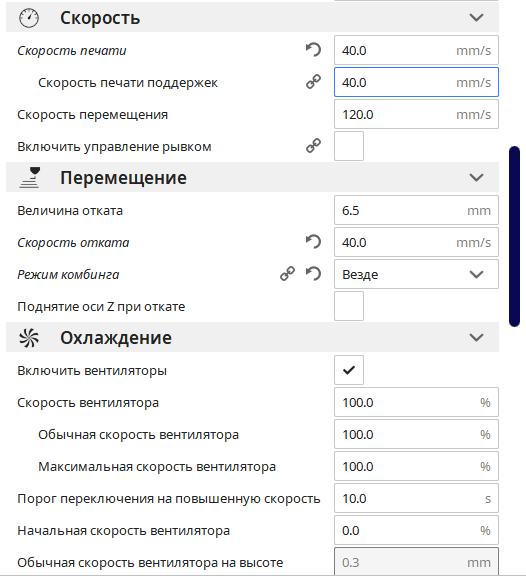Click the Обычная скорость вентилятора field
Viewport: 526px width, 581px height.
(416, 434)
